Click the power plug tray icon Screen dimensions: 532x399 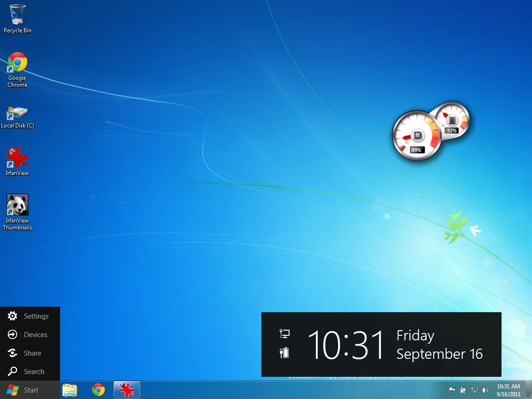tap(463, 390)
